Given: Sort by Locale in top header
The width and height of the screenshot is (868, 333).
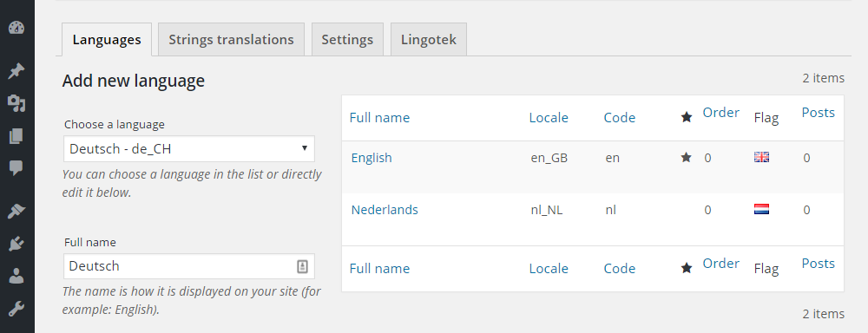Looking at the screenshot, I should coord(549,118).
